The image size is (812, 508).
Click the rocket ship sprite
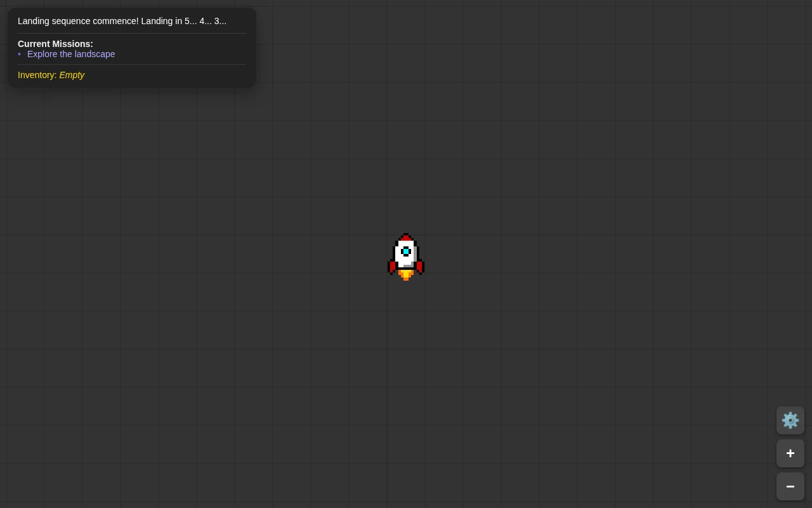coord(406,257)
